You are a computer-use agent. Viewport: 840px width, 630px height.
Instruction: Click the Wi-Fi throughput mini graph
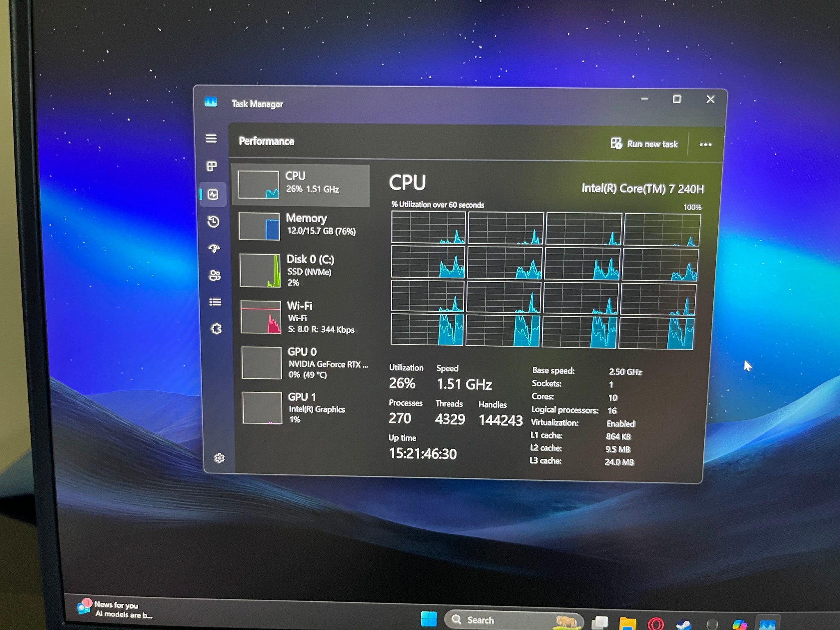[x=261, y=317]
